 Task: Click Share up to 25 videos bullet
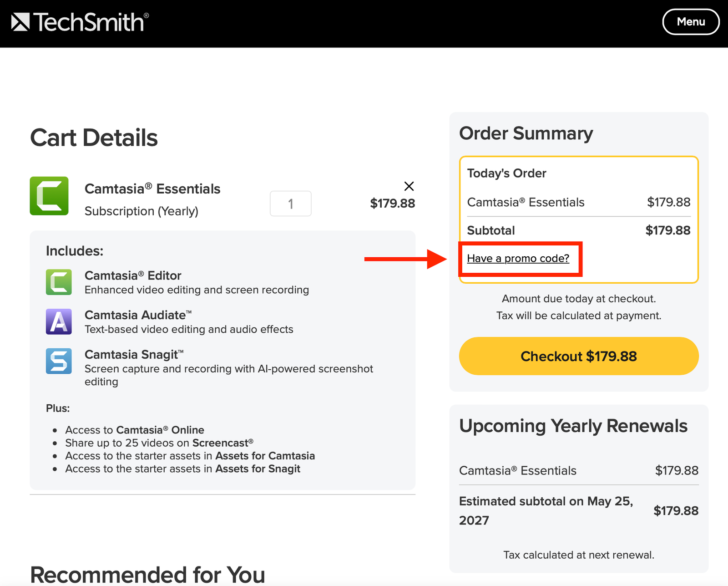pyautogui.click(x=159, y=443)
